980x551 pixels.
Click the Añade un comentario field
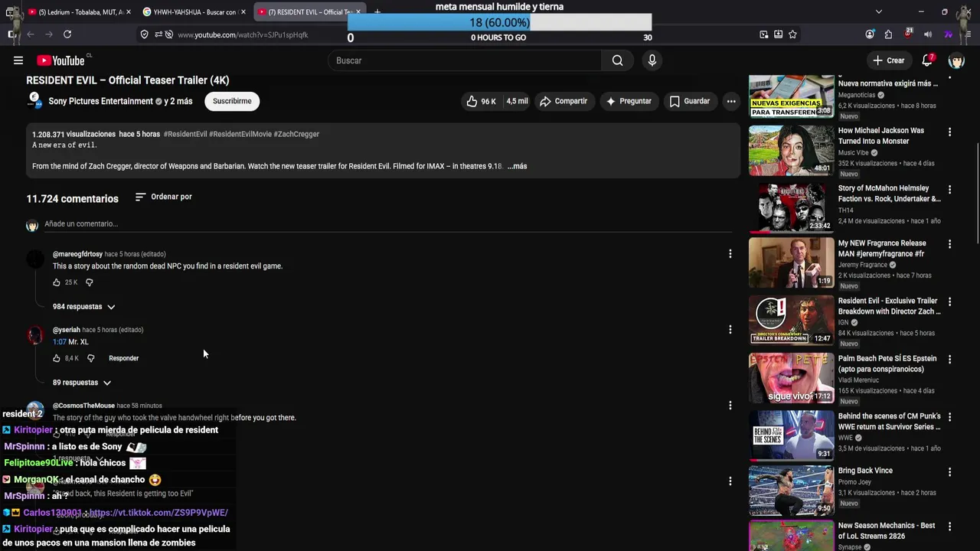pos(387,224)
